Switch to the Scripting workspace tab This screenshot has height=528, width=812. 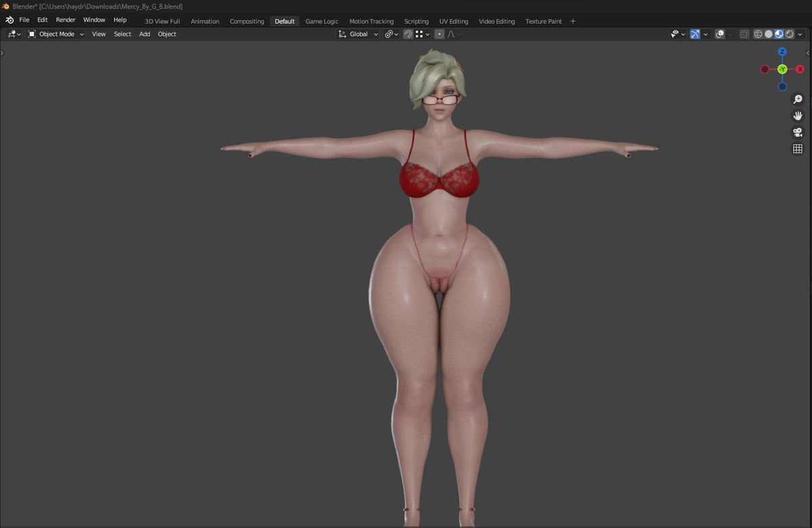[x=416, y=21]
